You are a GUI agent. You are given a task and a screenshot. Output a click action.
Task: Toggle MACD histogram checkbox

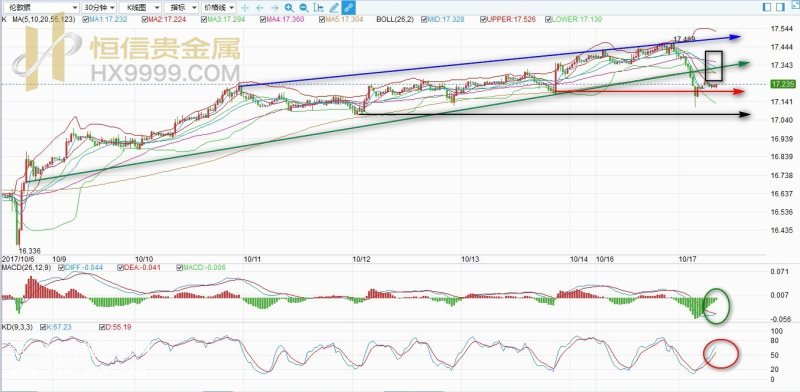click(180, 267)
